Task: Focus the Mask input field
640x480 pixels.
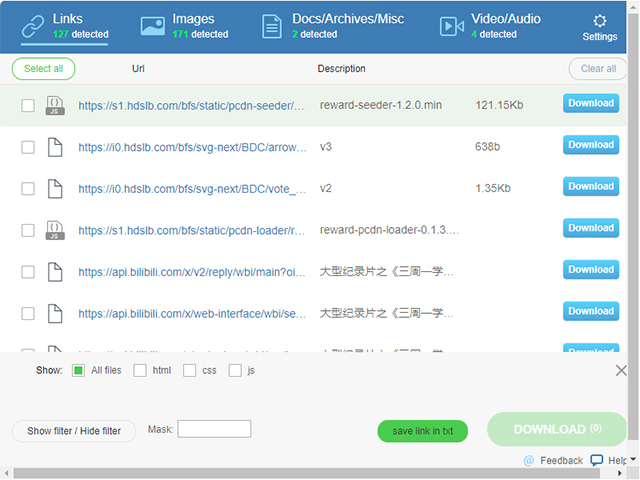Action: click(x=214, y=429)
